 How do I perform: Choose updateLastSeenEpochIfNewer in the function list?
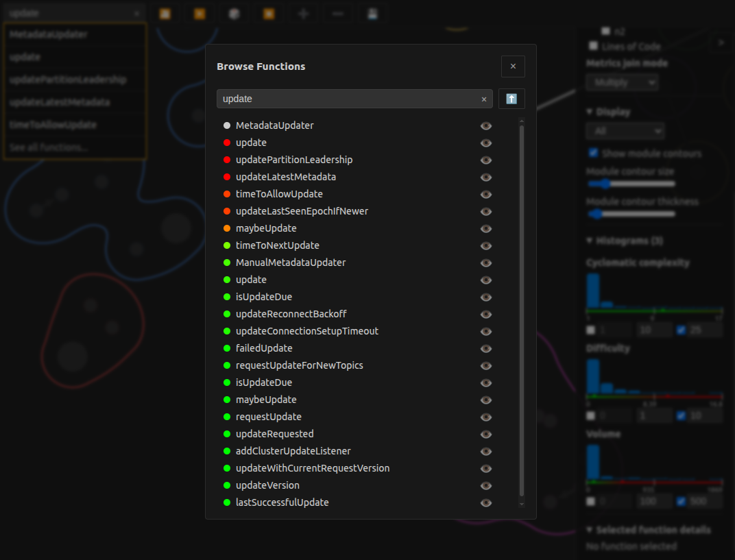coord(302,211)
